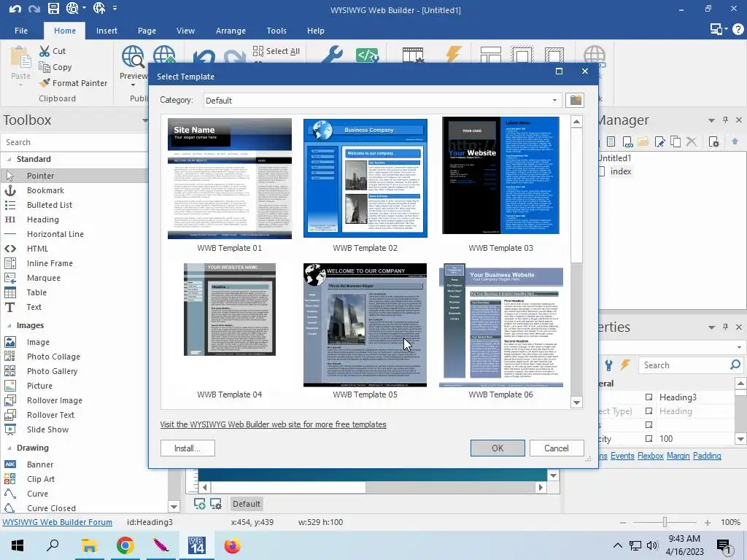Choose the Table tool

pyautogui.click(x=36, y=292)
